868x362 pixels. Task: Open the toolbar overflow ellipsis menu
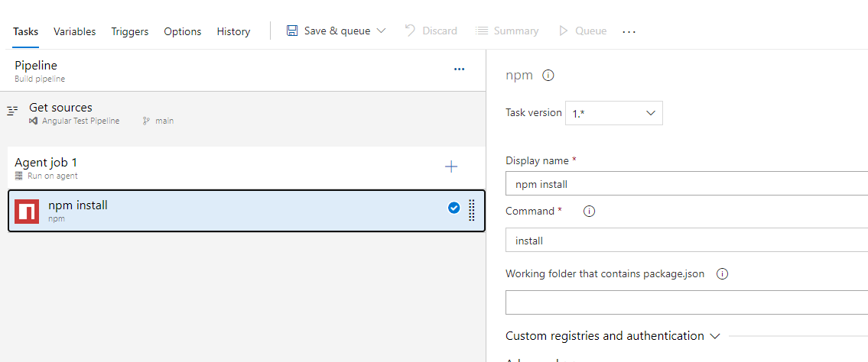coord(629,31)
